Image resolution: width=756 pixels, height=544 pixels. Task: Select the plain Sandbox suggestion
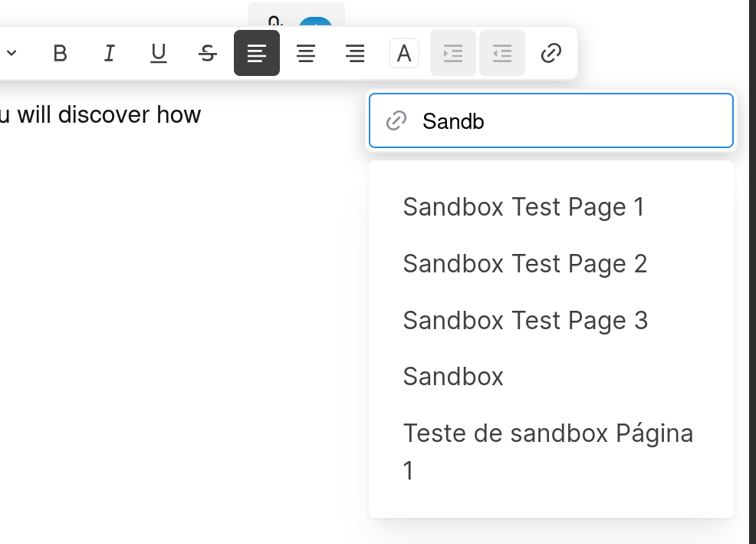453,377
